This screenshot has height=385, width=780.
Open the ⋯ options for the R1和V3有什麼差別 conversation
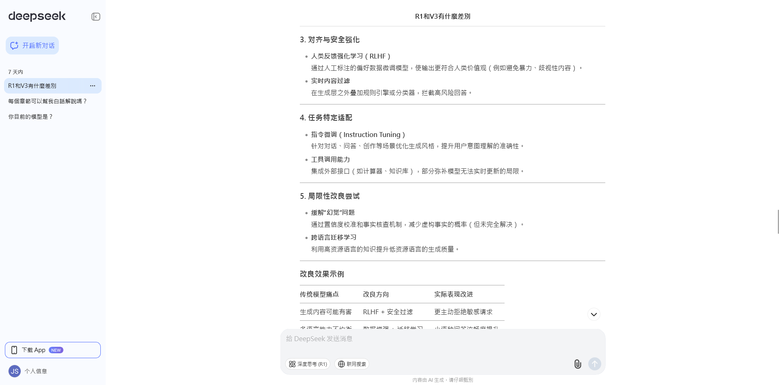point(93,86)
